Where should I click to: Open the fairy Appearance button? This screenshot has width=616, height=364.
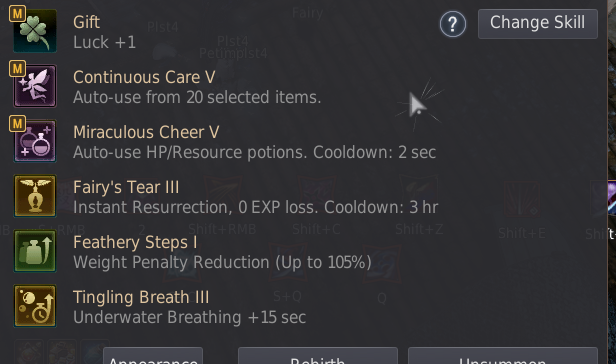(x=153, y=356)
